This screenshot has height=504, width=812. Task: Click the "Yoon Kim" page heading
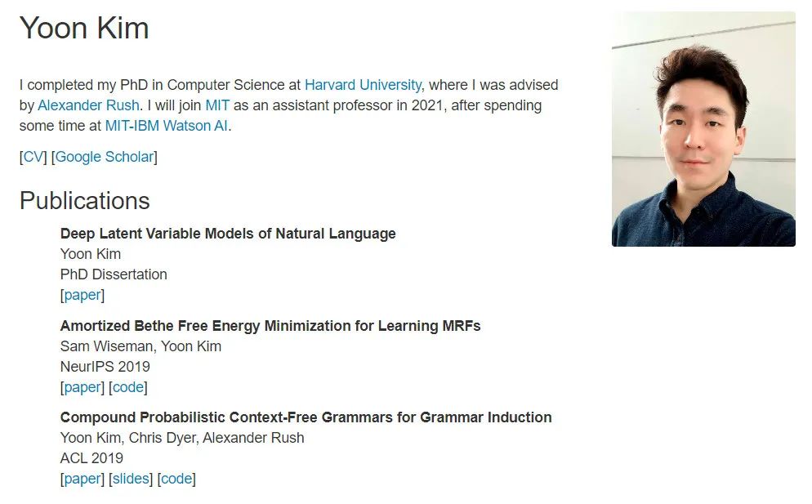point(84,29)
